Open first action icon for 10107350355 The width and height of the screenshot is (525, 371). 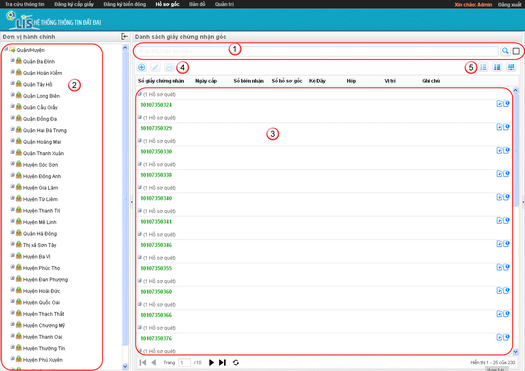pyautogui.click(x=499, y=267)
